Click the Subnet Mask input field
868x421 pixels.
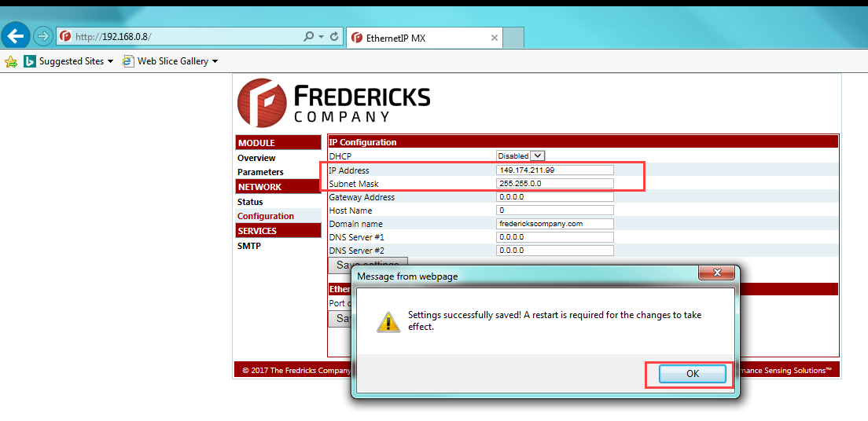(x=555, y=184)
